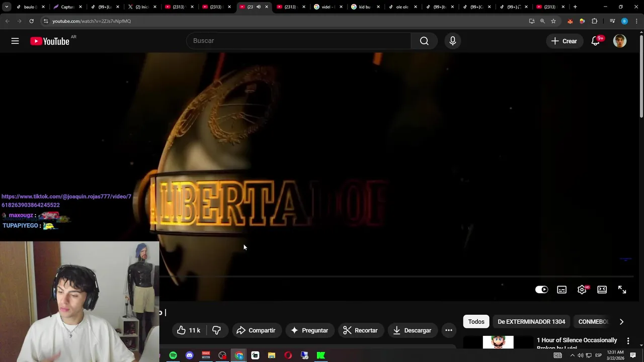The width and height of the screenshot is (644, 362).
Task: Open the Extensions puzzle menu
Action: point(595,21)
